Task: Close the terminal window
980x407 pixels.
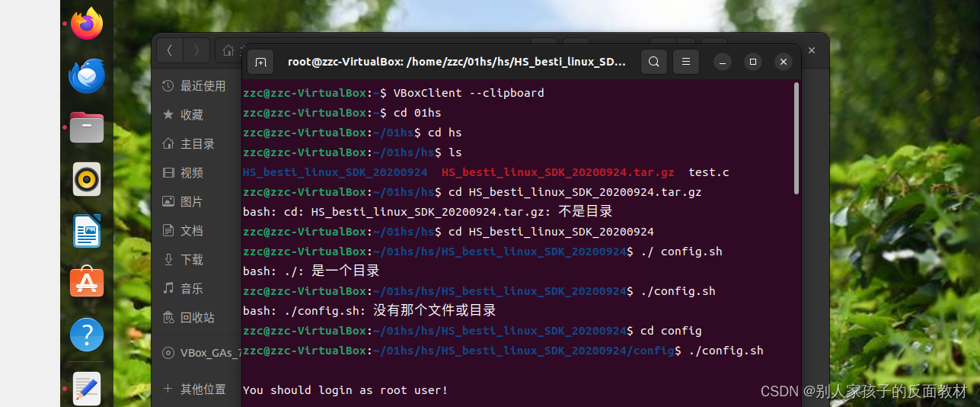Action: [783, 62]
